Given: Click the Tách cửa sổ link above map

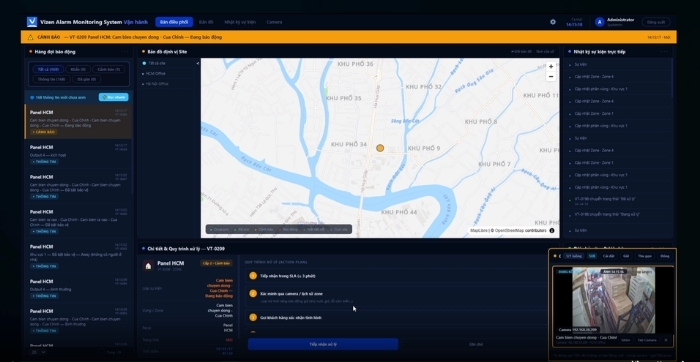Looking at the screenshot, I should (545, 52).
